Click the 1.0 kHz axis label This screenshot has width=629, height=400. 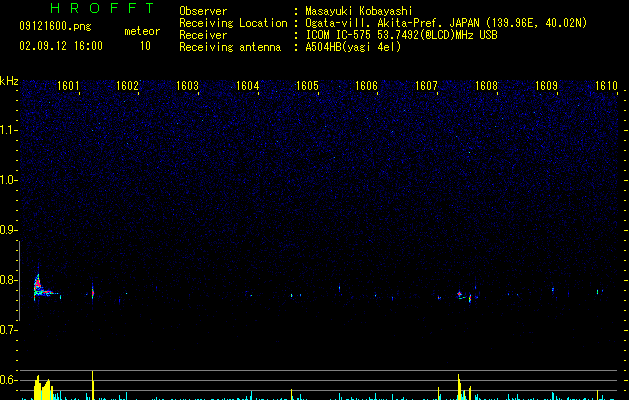[9, 180]
